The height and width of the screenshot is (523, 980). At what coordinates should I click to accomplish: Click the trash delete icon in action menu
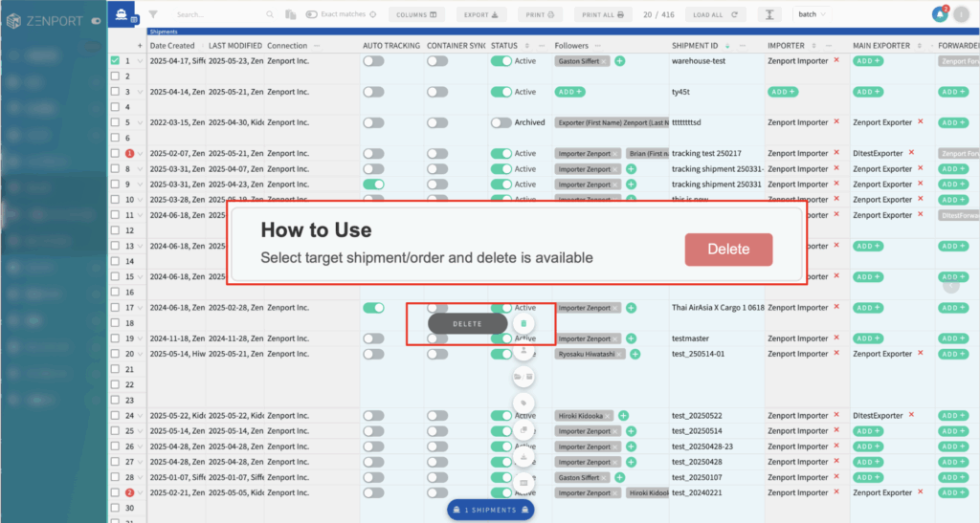[523, 324]
